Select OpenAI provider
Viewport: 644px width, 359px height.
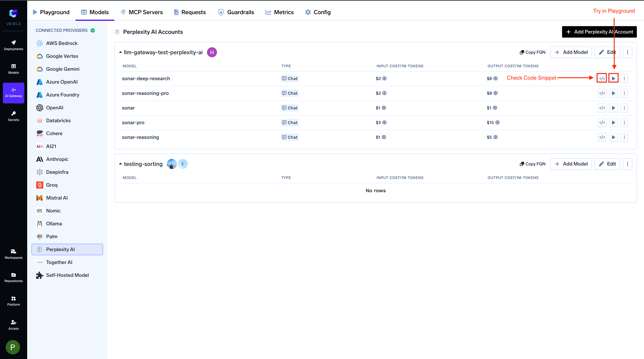(x=67, y=108)
